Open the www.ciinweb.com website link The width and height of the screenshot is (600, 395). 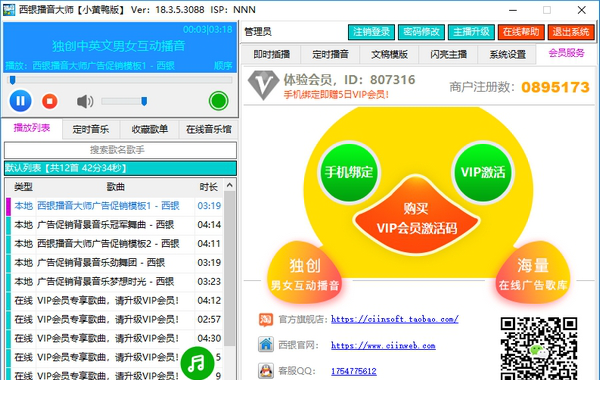pyautogui.click(x=383, y=346)
